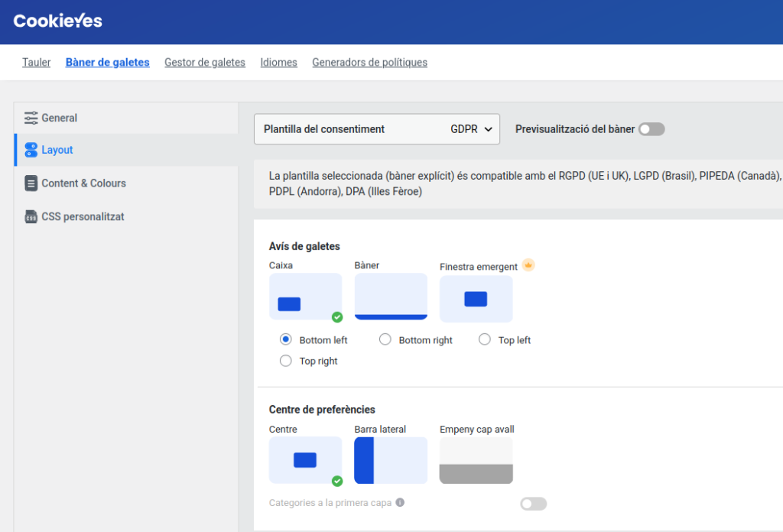783x532 pixels.
Task: Click the Layout icon in sidebar
Action: pos(31,150)
